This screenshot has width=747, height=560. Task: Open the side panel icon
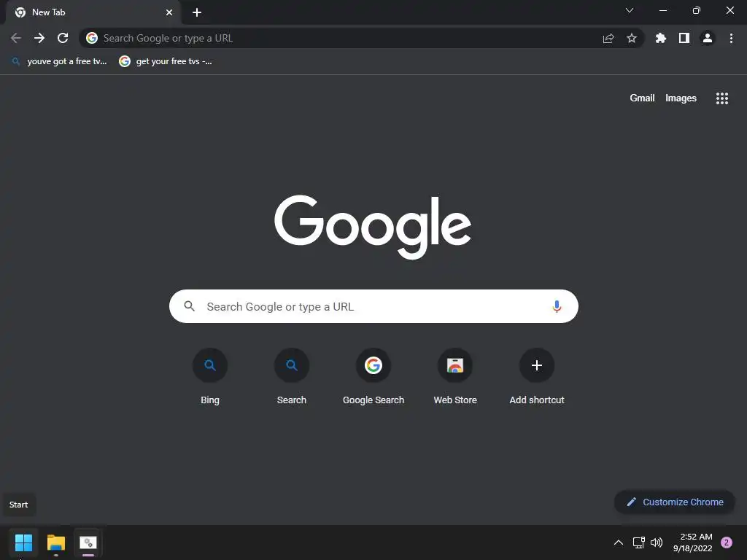pyautogui.click(x=684, y=38)
